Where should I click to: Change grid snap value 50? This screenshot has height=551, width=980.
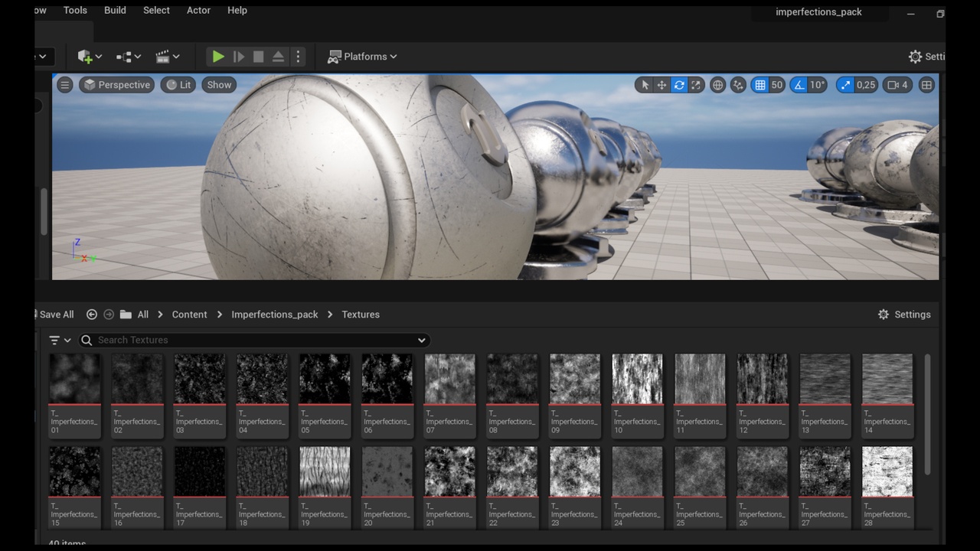click(777, 85)
